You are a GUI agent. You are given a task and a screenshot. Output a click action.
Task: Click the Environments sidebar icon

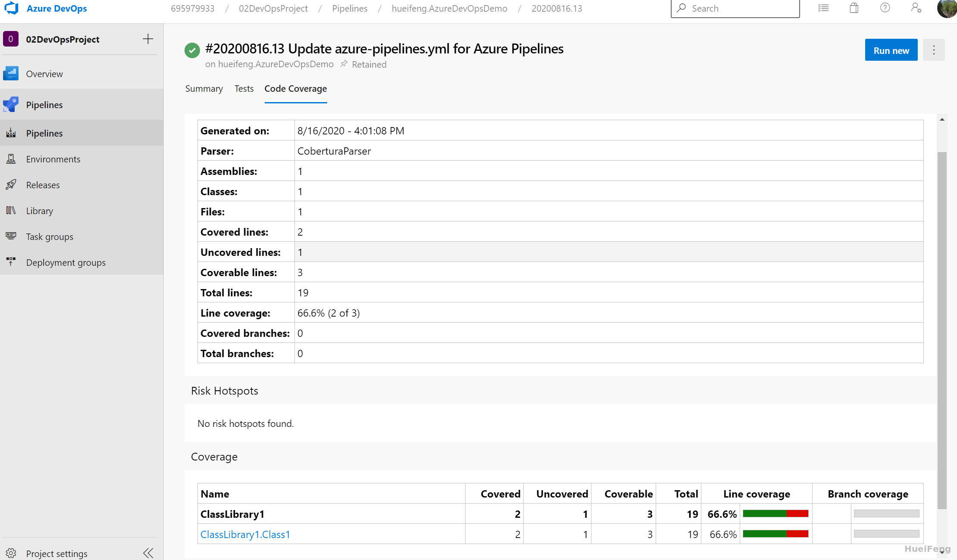point(11,159)
